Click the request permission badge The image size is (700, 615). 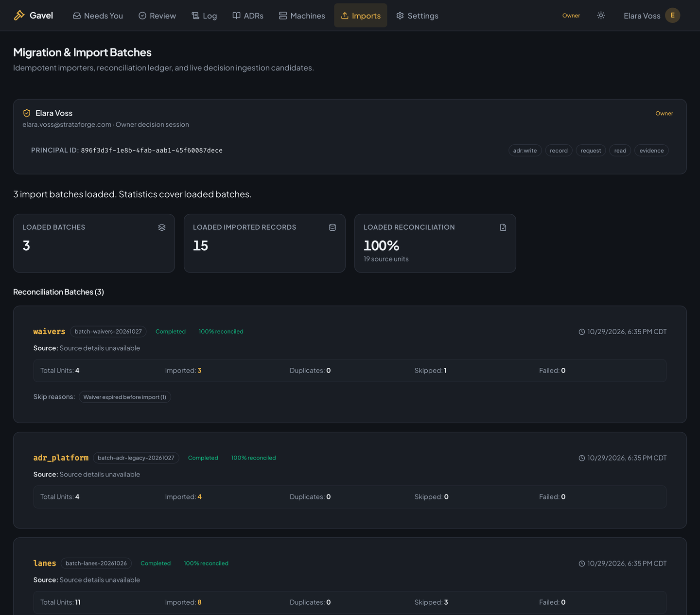click(x=591, y=151)
